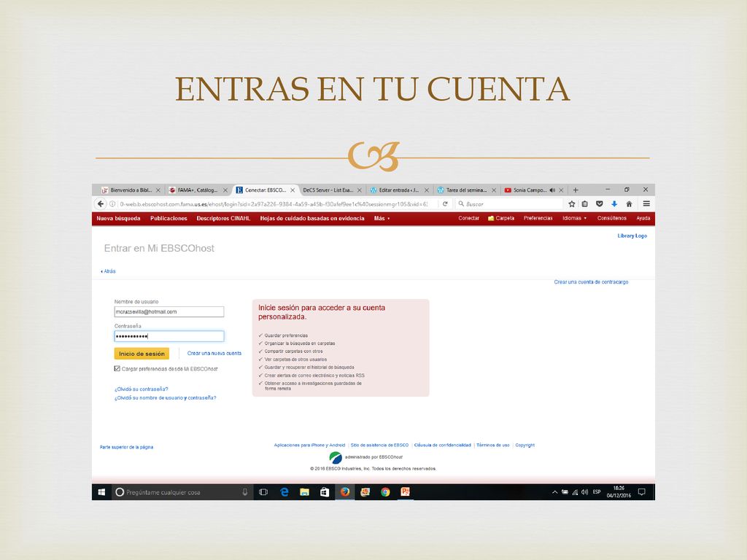Go to the browser home icon
The image size is (747, 560).
(x=629, y=204)
